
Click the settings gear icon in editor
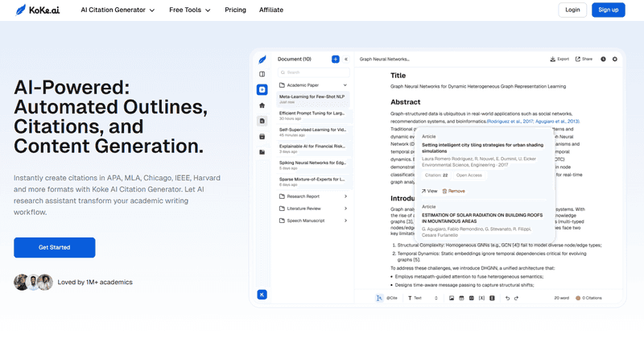click(615, 60)
